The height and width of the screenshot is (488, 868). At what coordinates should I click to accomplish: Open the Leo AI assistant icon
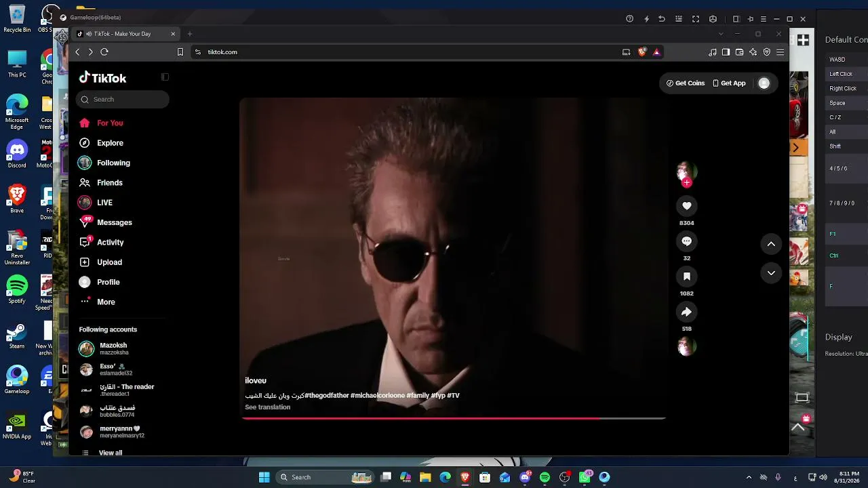point(753,52)
